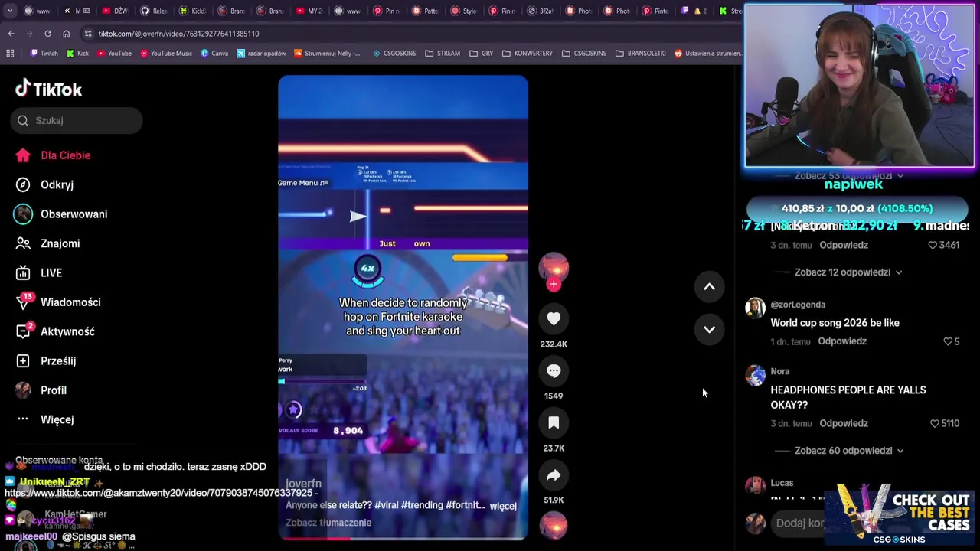Like the video with the heart icon

[x=554, y=318]
